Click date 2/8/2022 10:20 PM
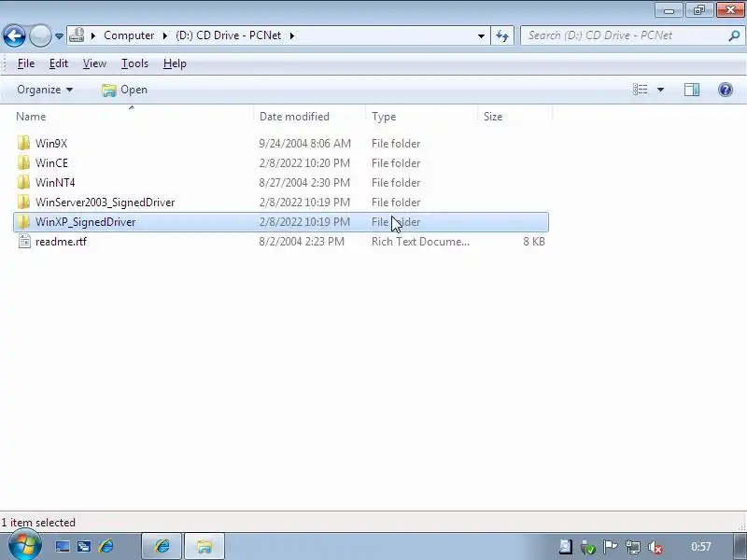Viewport: 747px width, 560px height. [305, 162]
